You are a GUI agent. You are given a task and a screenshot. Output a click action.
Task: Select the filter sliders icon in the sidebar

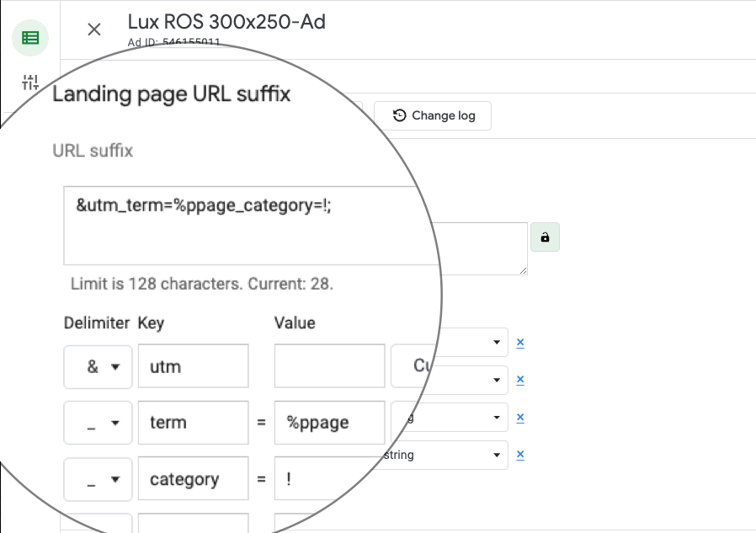[x=30, y=82]
